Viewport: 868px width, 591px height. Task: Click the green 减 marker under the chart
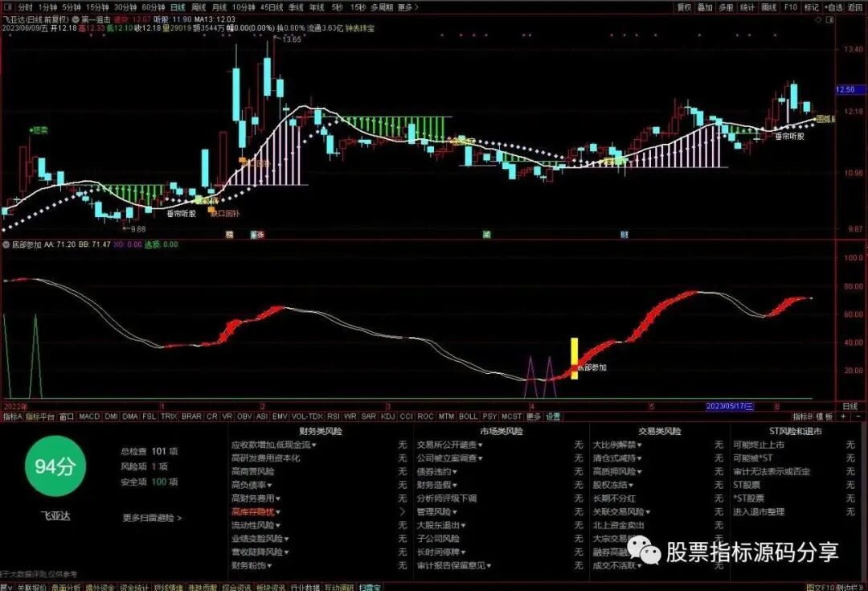click(486, 234)
